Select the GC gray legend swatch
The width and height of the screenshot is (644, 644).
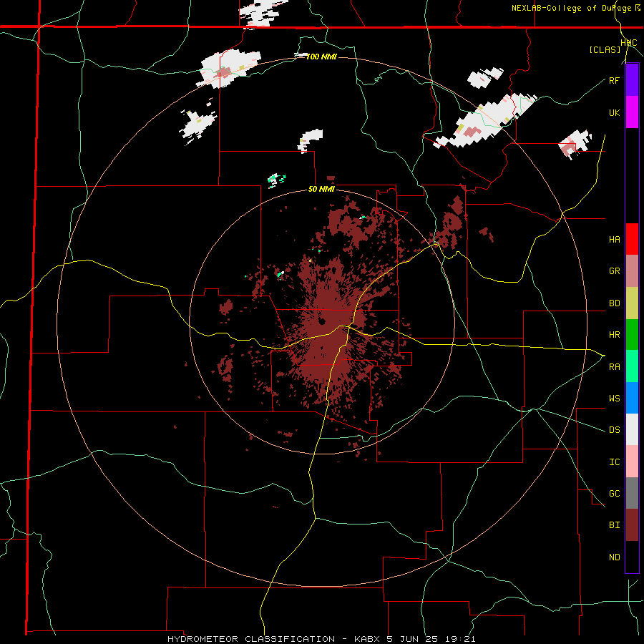click(x=632, y=493)
